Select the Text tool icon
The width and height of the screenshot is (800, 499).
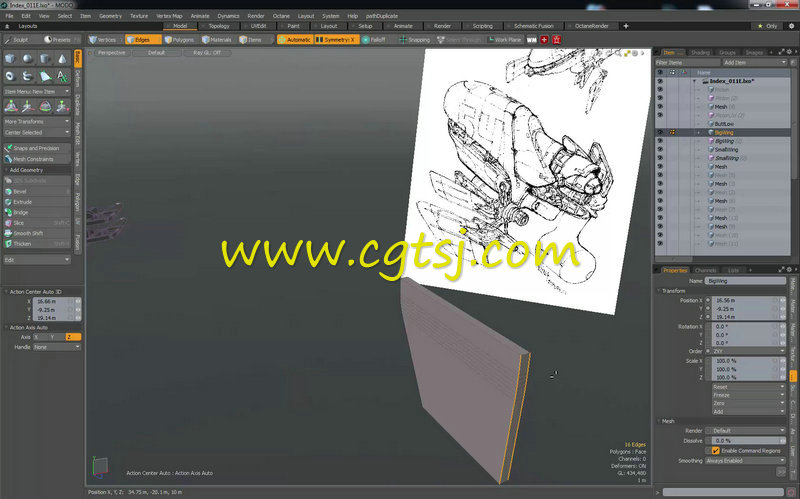tap(62, 76)
